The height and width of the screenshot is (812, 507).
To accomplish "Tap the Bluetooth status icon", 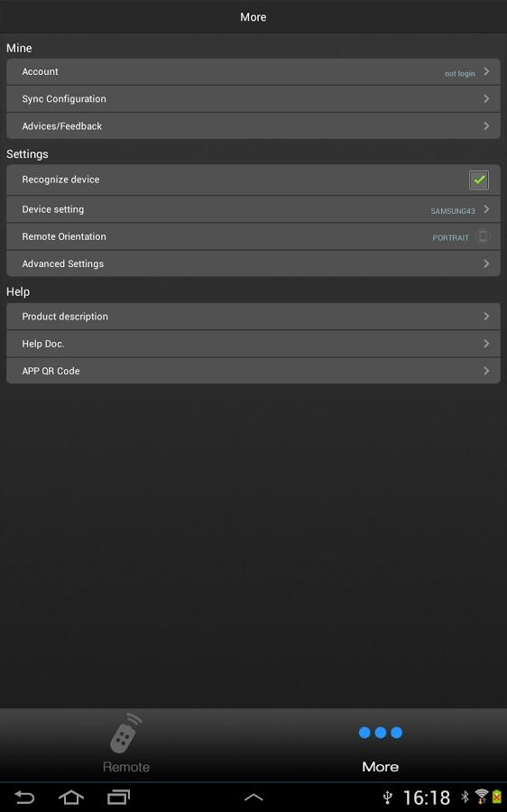I will (x=465, y=797).
